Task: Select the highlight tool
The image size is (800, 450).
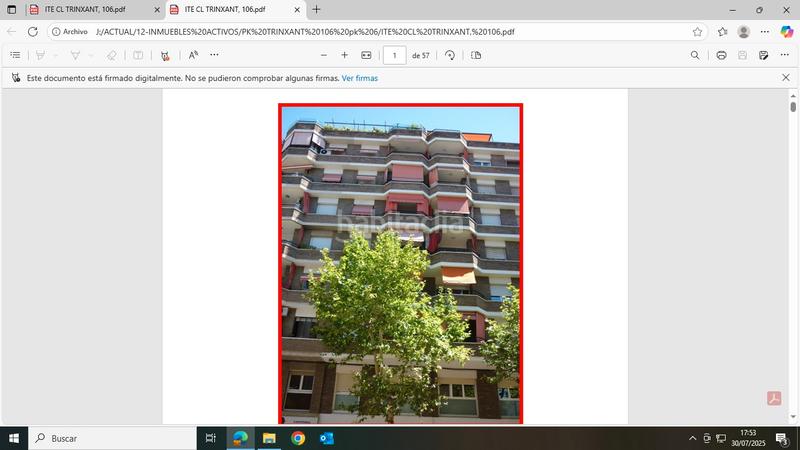Action: click(x=40, y=55)
